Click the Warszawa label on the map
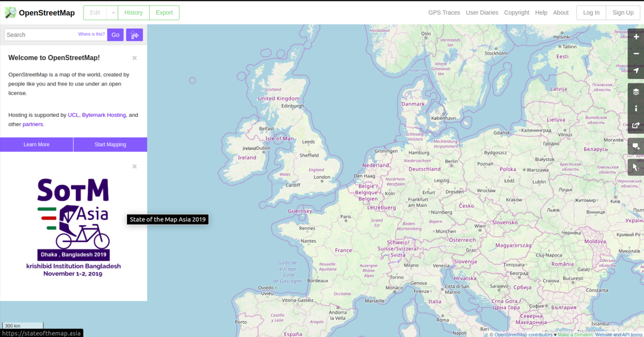Viewport: 644px width, 337px height. click(x=537, y=170)
